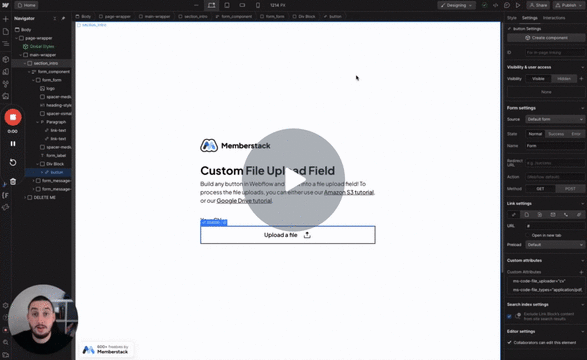Set form method to GET

[540, 189]
